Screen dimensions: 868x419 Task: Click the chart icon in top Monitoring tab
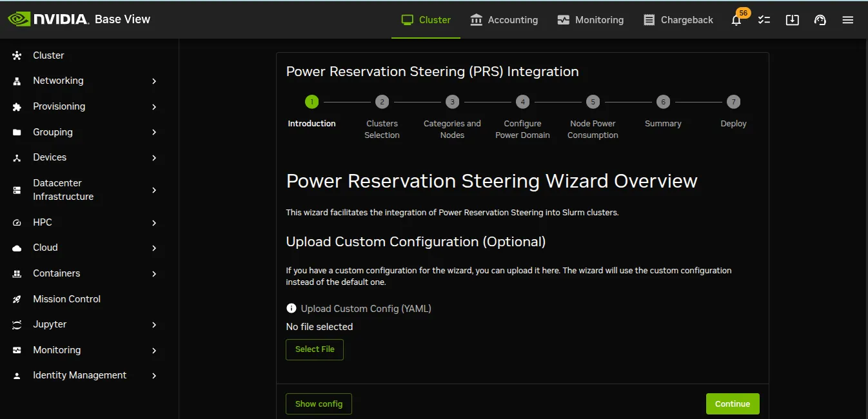pyautogui.click(x=564, y=20)
